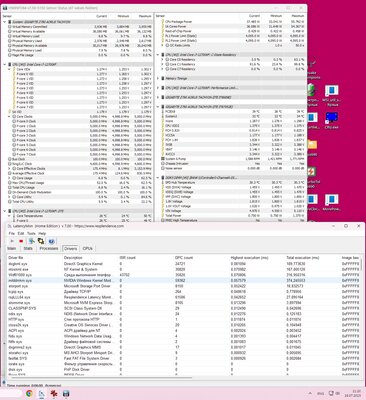Start monitoring with LatencyMon play button
366x400 pixels.
pos(12,241)
